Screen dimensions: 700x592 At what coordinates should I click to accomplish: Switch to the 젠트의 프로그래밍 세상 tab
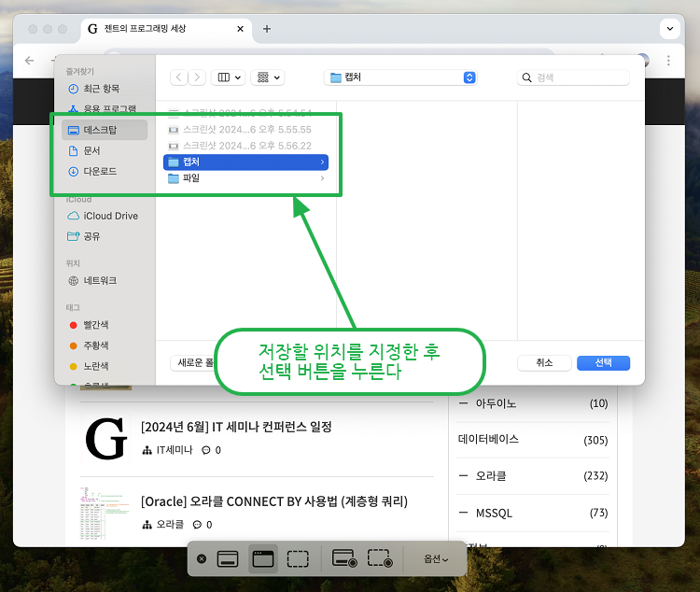click(x=166, y=29)
